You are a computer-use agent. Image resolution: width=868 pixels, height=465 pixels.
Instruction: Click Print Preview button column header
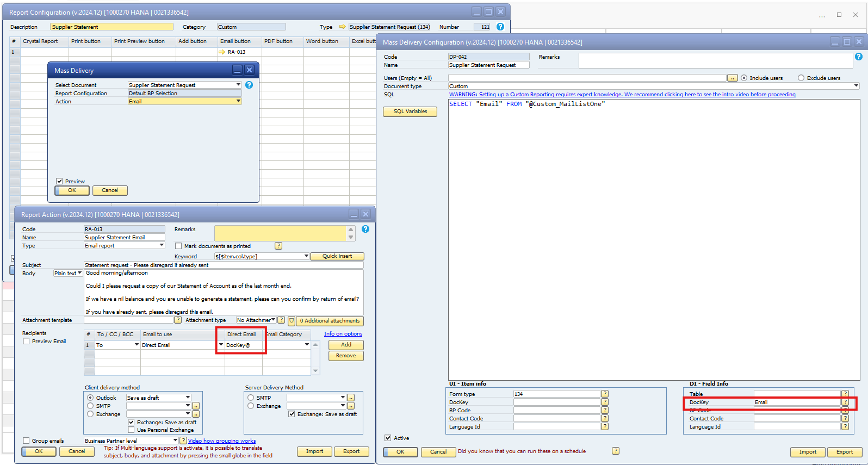(144, 41)
